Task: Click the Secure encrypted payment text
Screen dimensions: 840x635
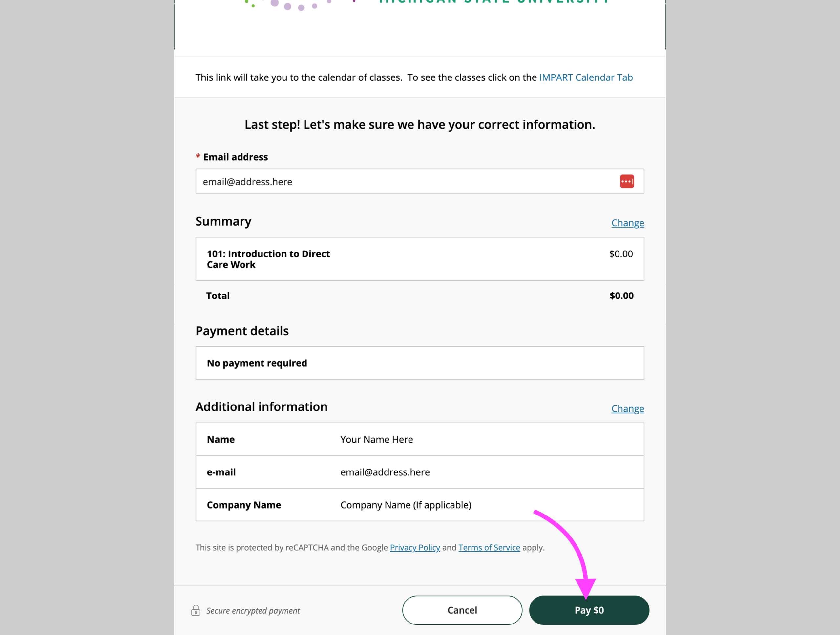Action: [x=253, y=610]
